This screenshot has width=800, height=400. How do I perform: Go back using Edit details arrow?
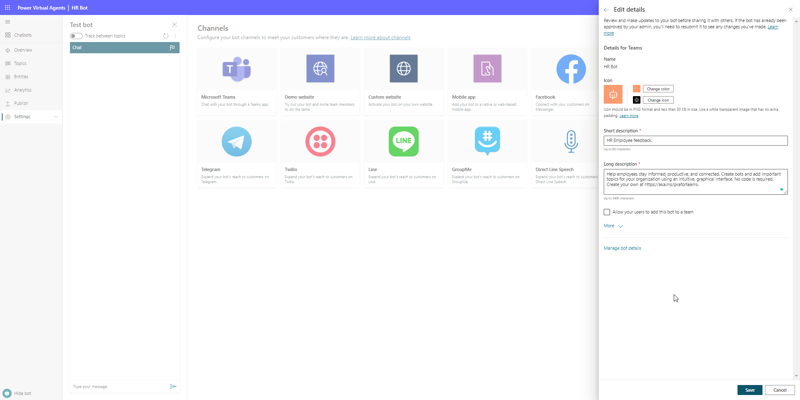(x=606, y=10)
